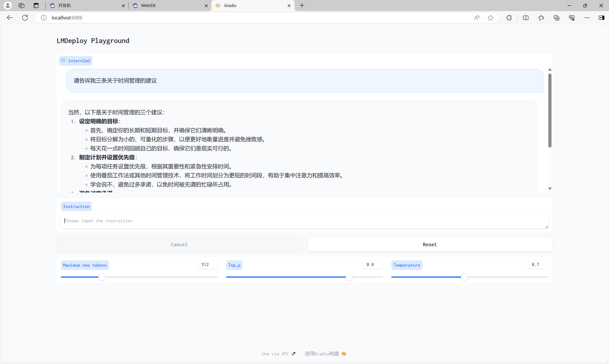Image resolution: width=609 pixels, height=364 pixels.
Task: Click the Temperature slider handle
Action: 464,277
